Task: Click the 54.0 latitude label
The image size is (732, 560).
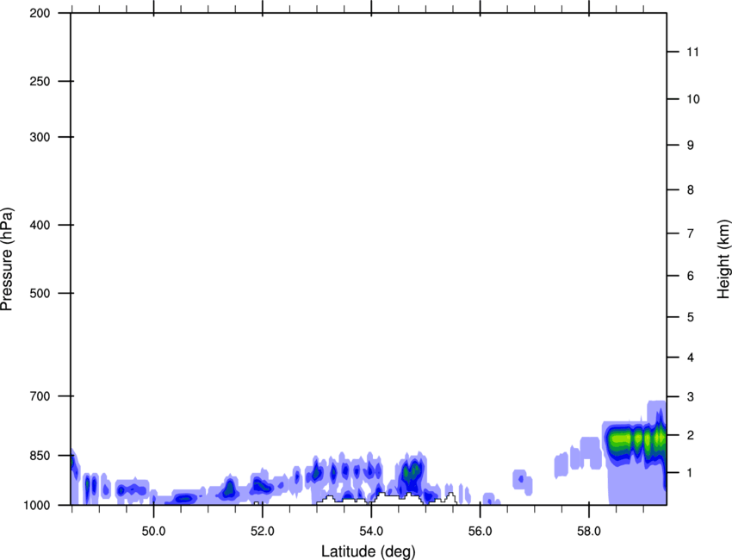Action: (x=371, y=531)
